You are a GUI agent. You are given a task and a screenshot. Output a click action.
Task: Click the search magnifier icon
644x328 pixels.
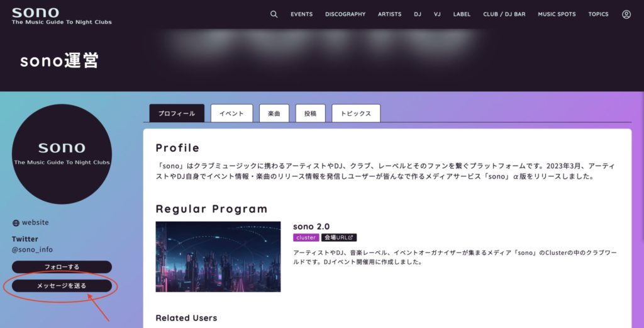[274, 14]
